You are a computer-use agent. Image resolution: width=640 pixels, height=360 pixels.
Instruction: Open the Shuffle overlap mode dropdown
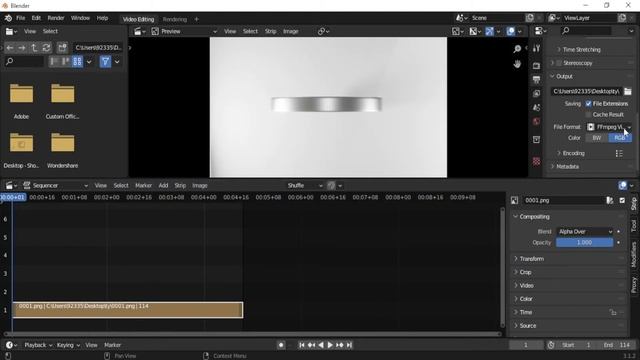point(304,186)
